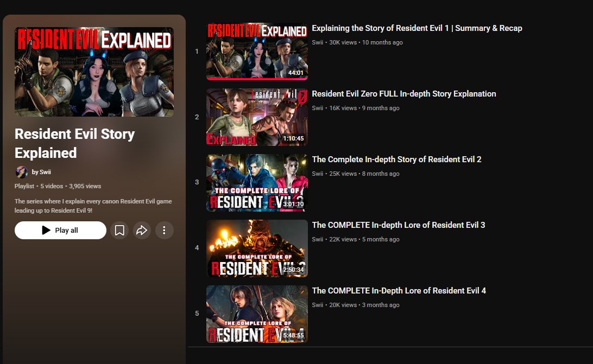Open 'Explaining the Story of Resident Evil 1' title
Screen dimensions: 593x364
[417, 28]
